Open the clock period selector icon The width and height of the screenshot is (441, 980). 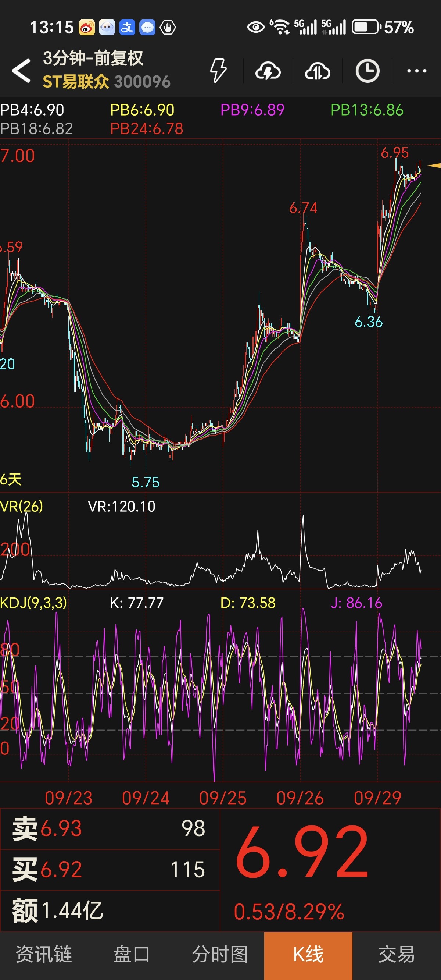pyautogui.click(x=367, y=71)
